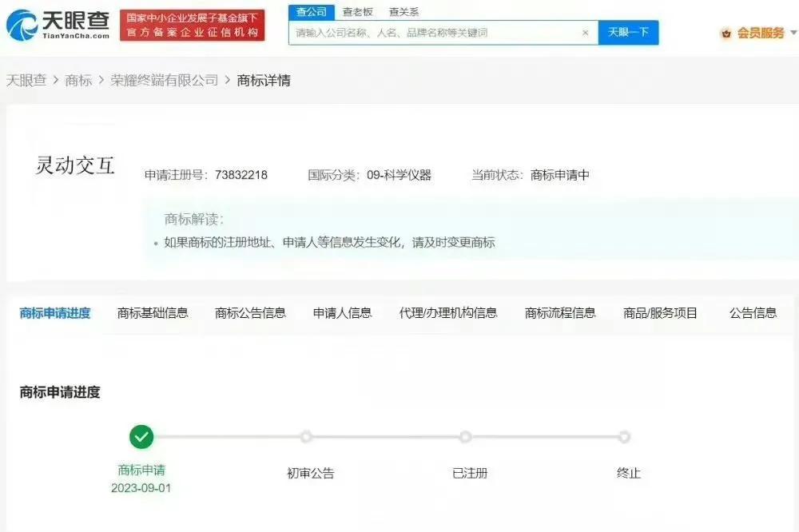
Task: Click the 终止 progress node
Action: point(624,437)
